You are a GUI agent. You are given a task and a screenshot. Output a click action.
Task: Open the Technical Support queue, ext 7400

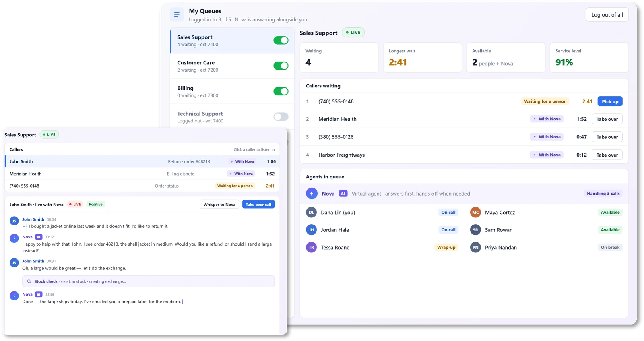coord(232,117)
